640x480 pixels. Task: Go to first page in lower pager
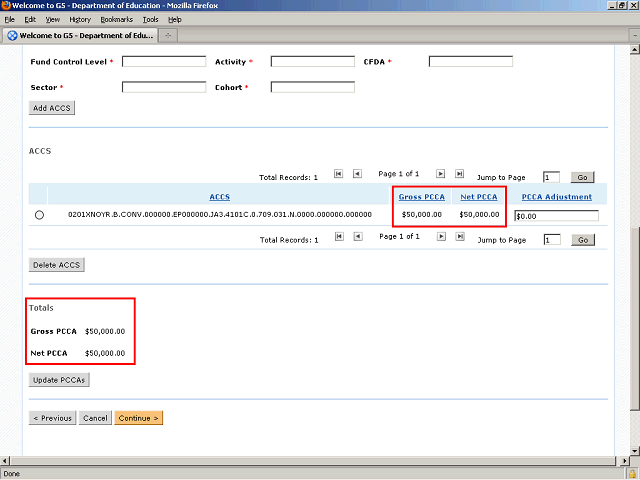tap(339, 237)
